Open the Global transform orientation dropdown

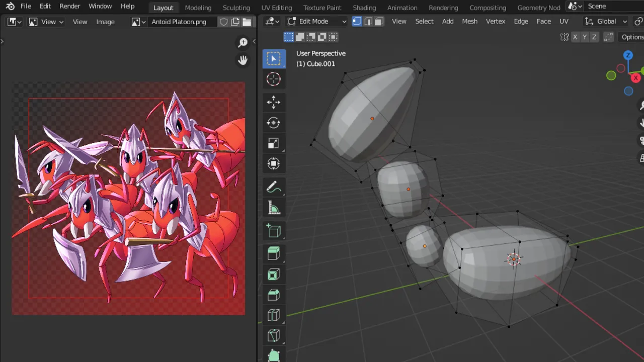(606, 21)
